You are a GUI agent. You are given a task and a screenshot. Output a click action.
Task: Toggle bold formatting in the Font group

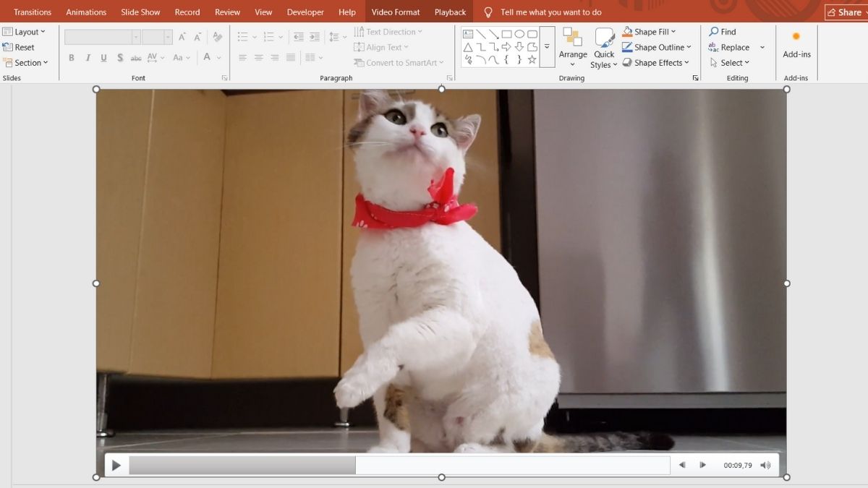pyautogui.click(x=71, y=57)
